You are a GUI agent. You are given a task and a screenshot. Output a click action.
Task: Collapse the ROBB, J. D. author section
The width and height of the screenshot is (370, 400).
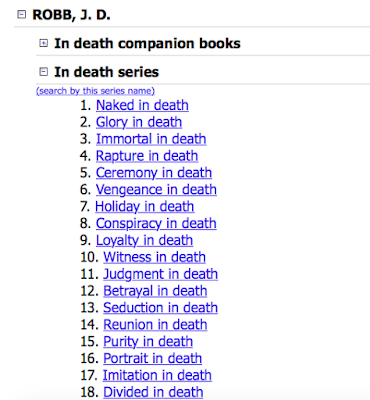22,15
